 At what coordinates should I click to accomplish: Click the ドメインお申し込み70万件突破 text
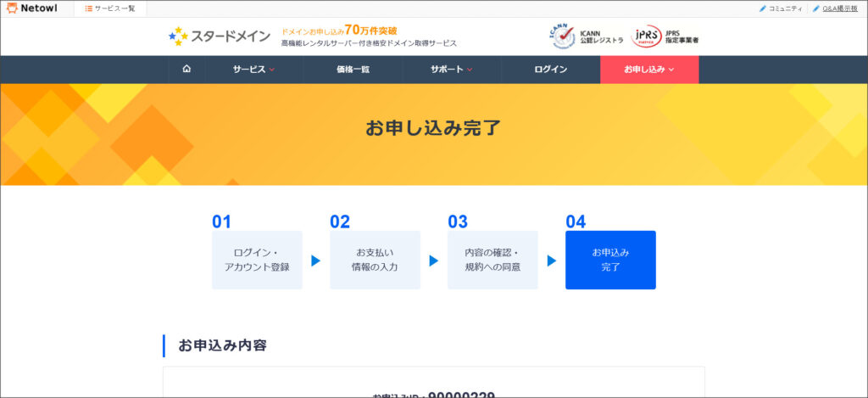coord(339,31)
